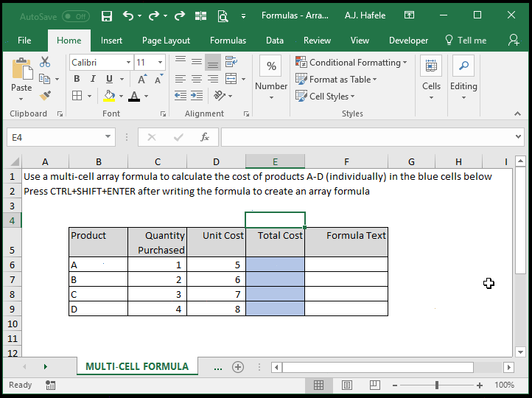Click the Insert Function fx icon
This screenshot has width=532, height=398.
205,137
